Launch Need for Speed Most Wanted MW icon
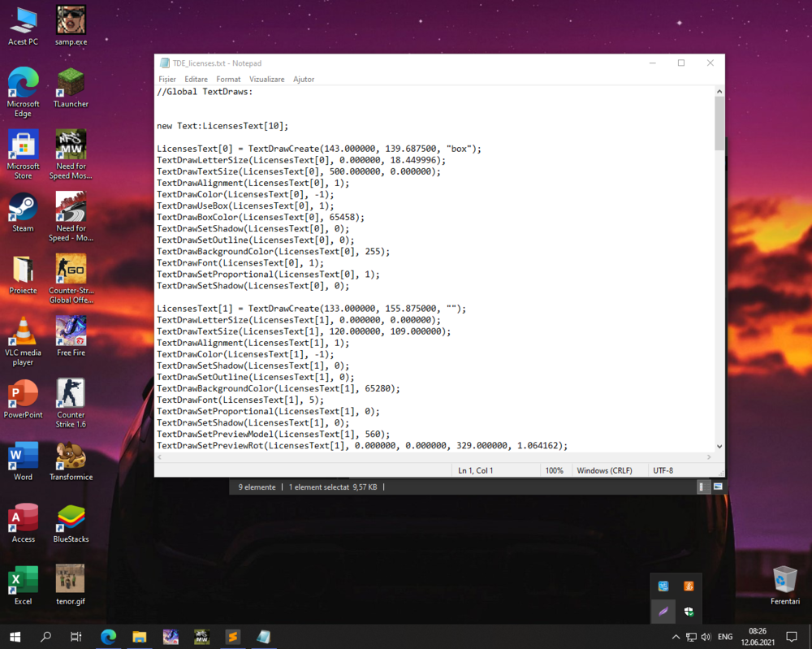Viewport: 812px width, 649px height. tap(71, 154)
